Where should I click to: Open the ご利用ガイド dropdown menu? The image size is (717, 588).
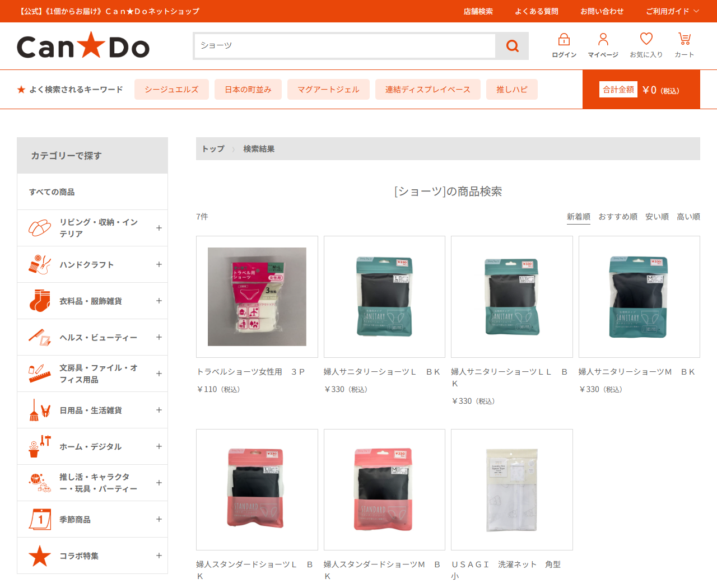672,11
